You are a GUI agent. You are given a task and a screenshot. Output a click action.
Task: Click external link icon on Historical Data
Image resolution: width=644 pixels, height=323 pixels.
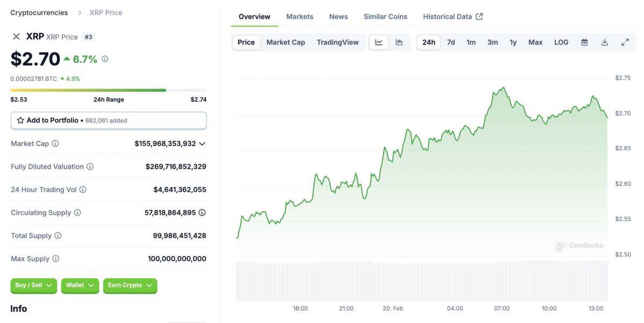[479, 17]
